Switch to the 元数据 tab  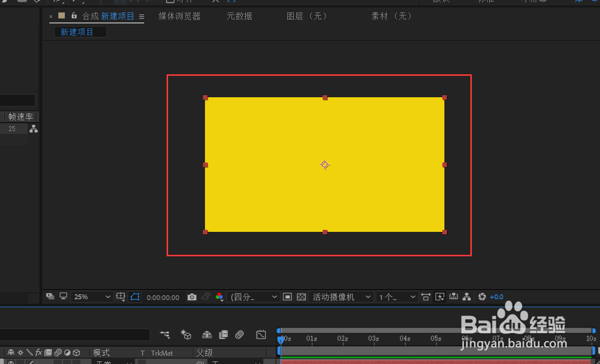[239, 16]
